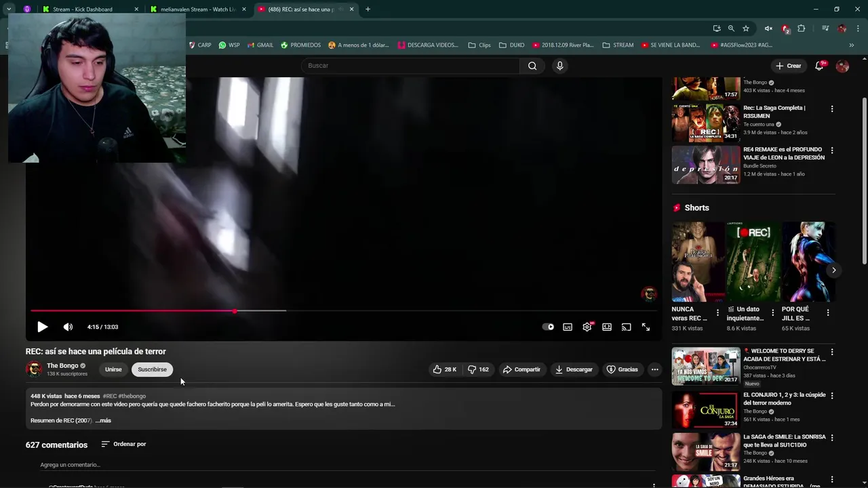Unmute the site with the muted speaker icon
The image size is (868, 488).
point(768,28)
